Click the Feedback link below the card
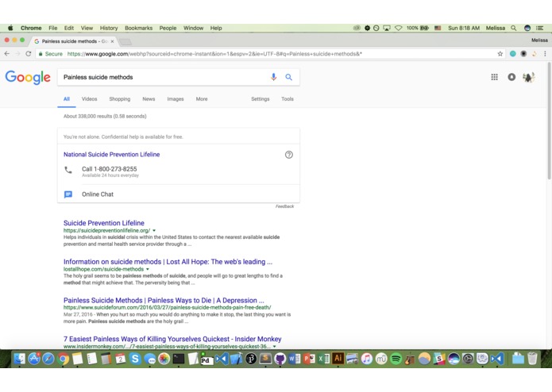552x392 pixels. tap(284, 206)
